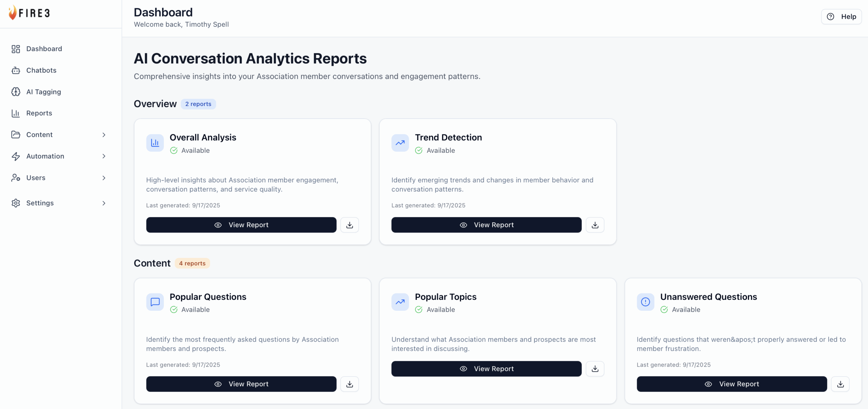The image size is (868, 409).
Task: Click the AI Tagging brain icon
Action: (16, 92)
